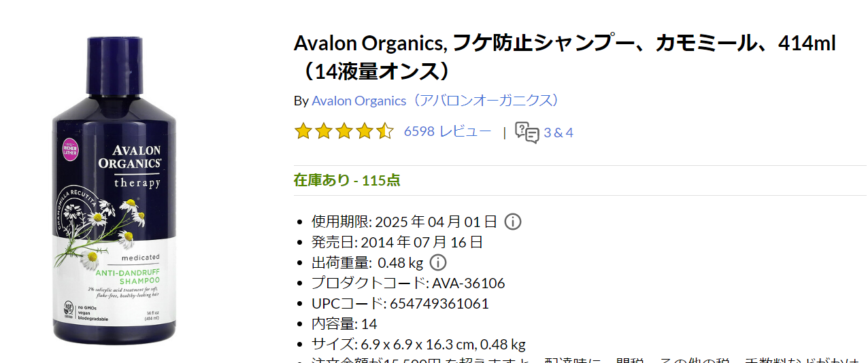This screenshot has width=868, height=363.
Task: Select the UPCコード 654749361061 line
Action: click(x=400, y=303)
